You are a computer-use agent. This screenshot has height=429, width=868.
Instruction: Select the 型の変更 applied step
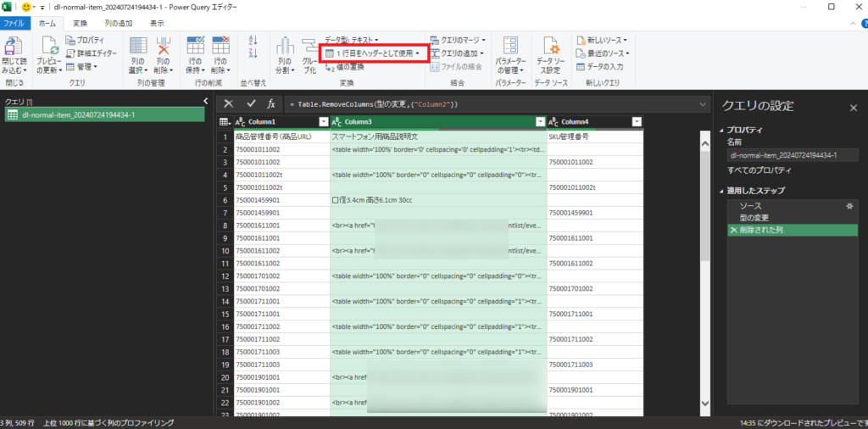pyautogui.click(x=793, y=218)
